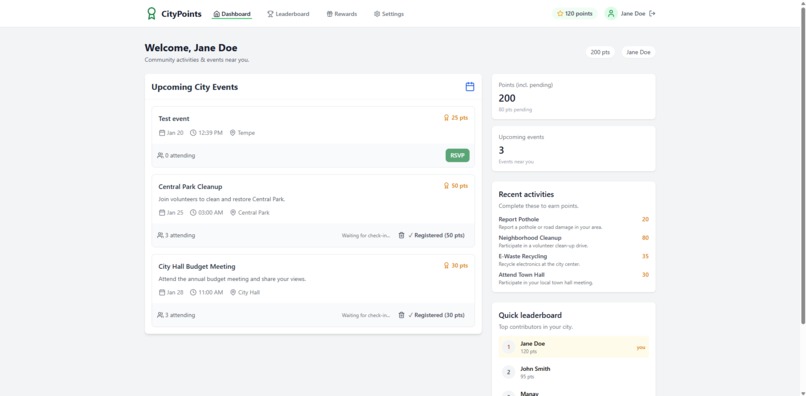The width and height of the screenshot is (806, 396).
Task: Click the 120 points star badge
Action: coord(574,14)
